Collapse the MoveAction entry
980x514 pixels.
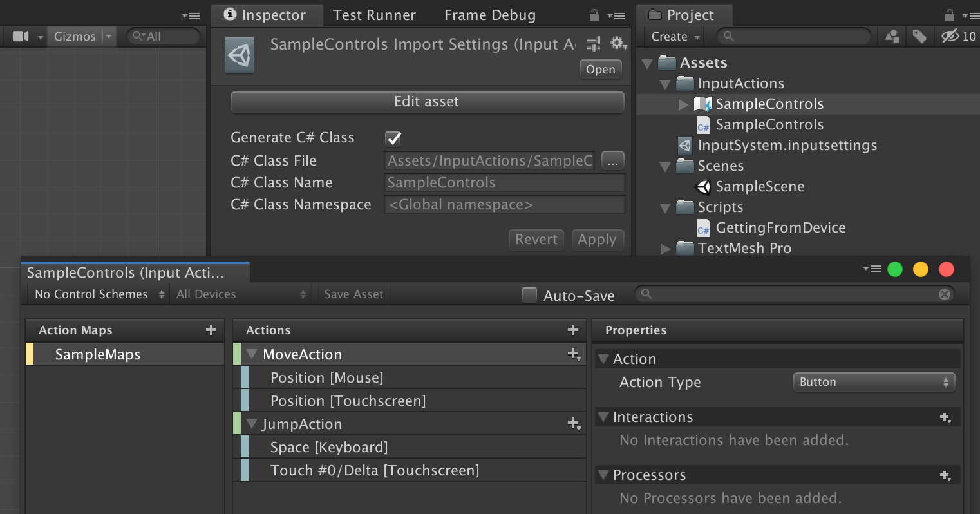tap(252, 354)
